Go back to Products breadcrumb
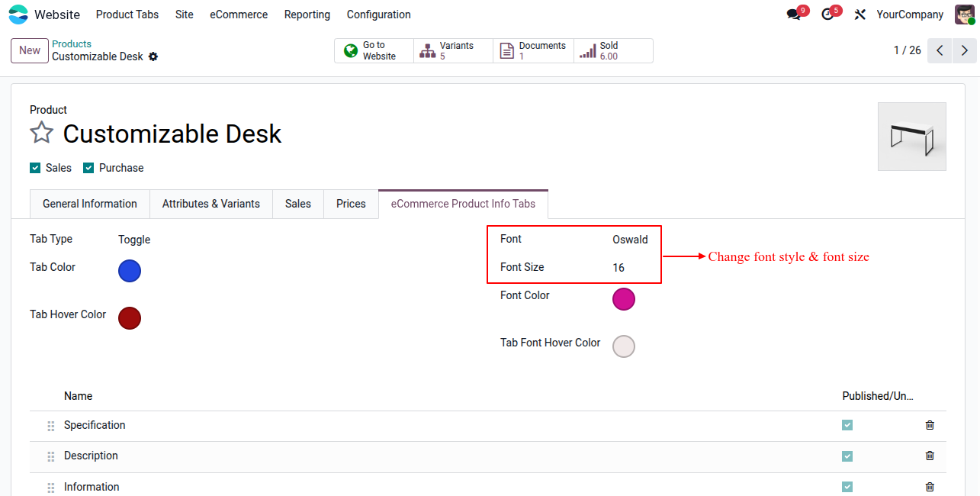This screenshot has height=496, width=980. (72, 44)
